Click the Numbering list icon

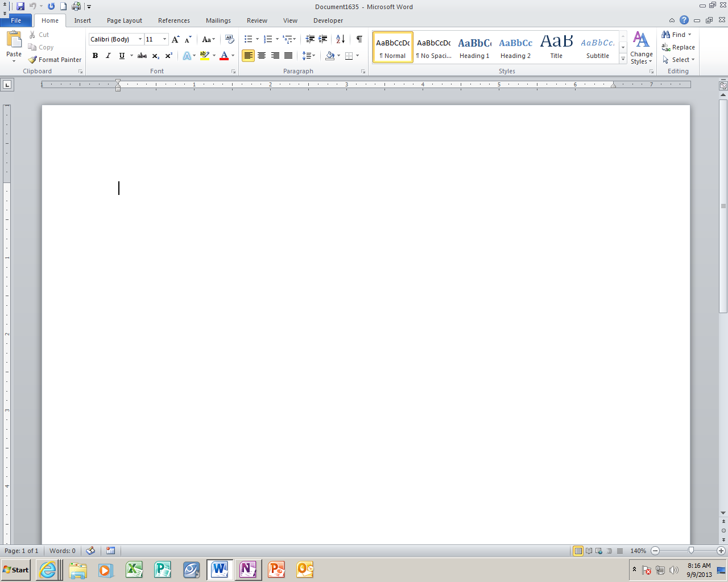(268, 39)
